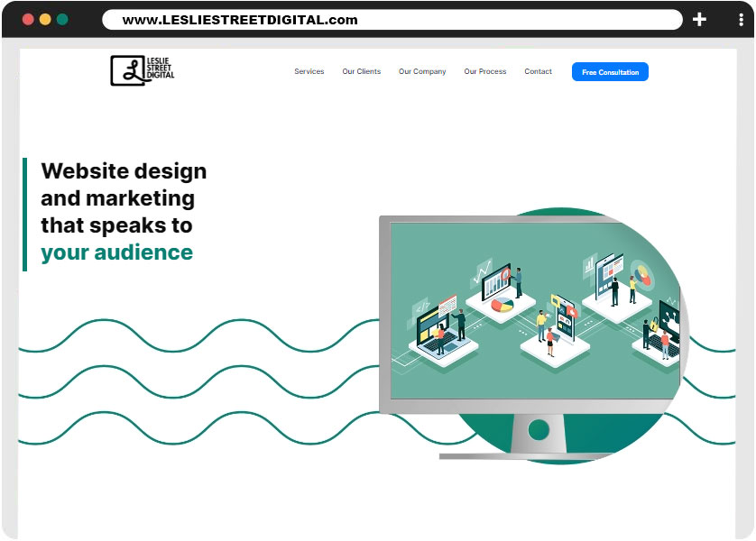Viewport: 756px width, 541px height.
Task: Click the LESLIESTREETDIGITAL.com address bar
Action: (x=392, y=20)
